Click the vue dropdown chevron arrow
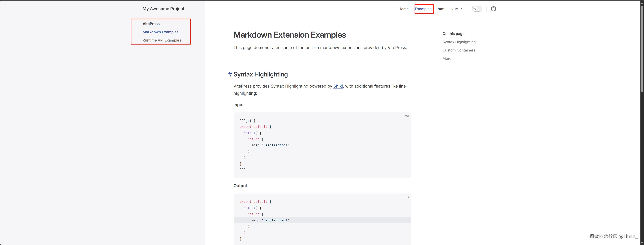 (x=461, y=9)
